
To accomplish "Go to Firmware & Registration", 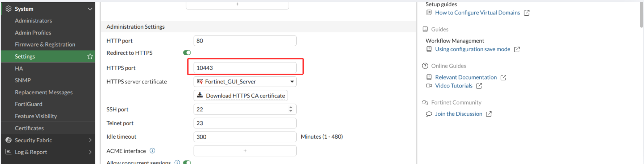I will pos(45,45).
